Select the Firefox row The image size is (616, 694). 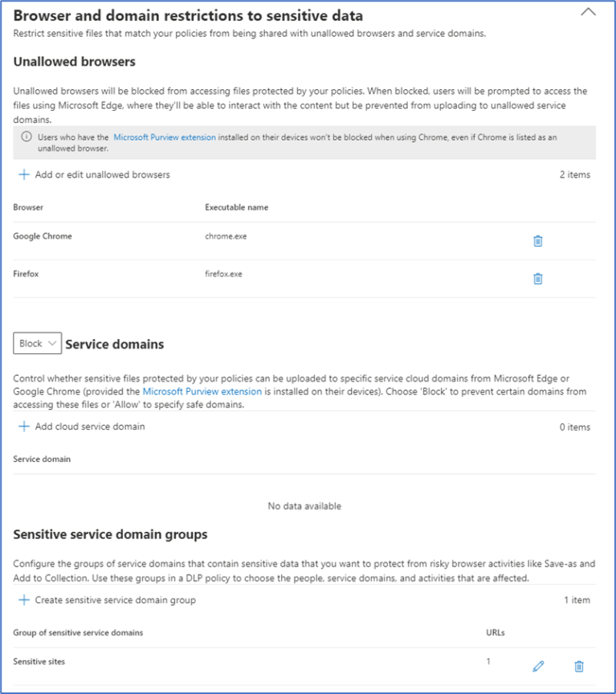click(x=27, y=274)
